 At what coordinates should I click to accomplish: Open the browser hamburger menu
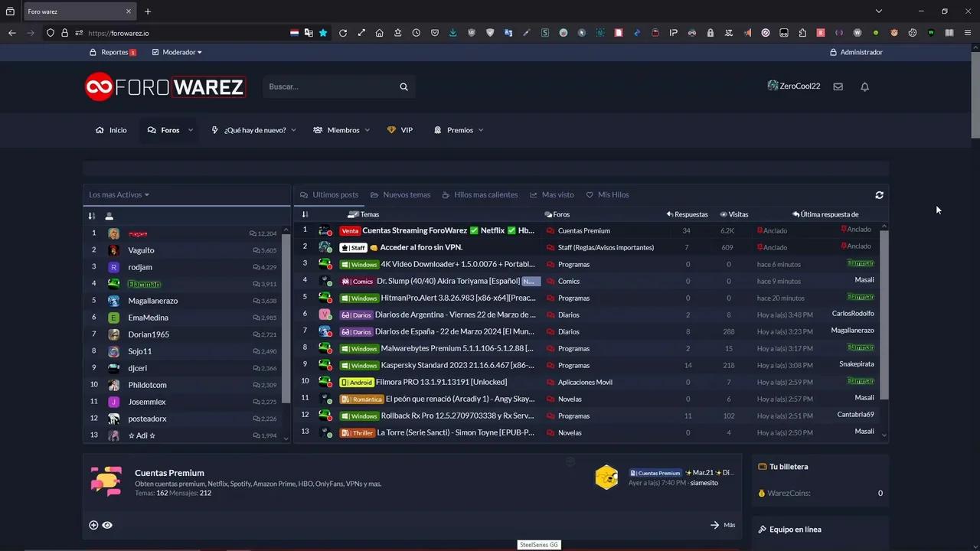tap(969, 33)
